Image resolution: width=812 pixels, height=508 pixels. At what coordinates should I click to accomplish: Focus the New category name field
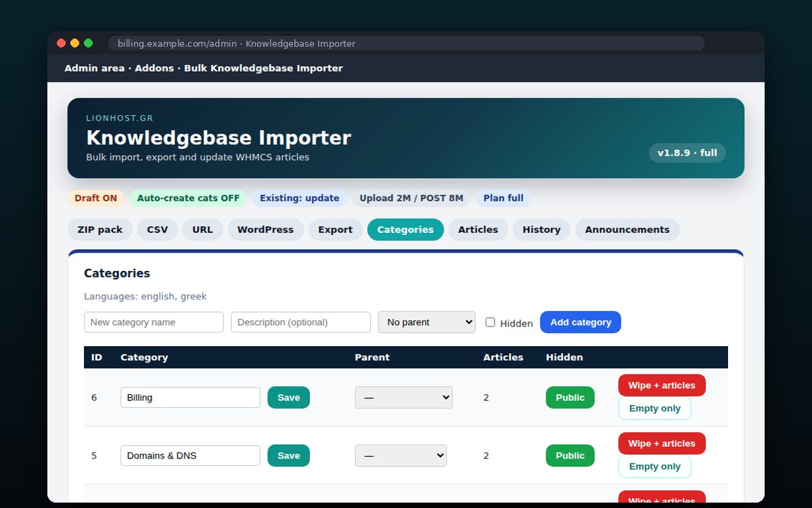click(x=154, y=322)
